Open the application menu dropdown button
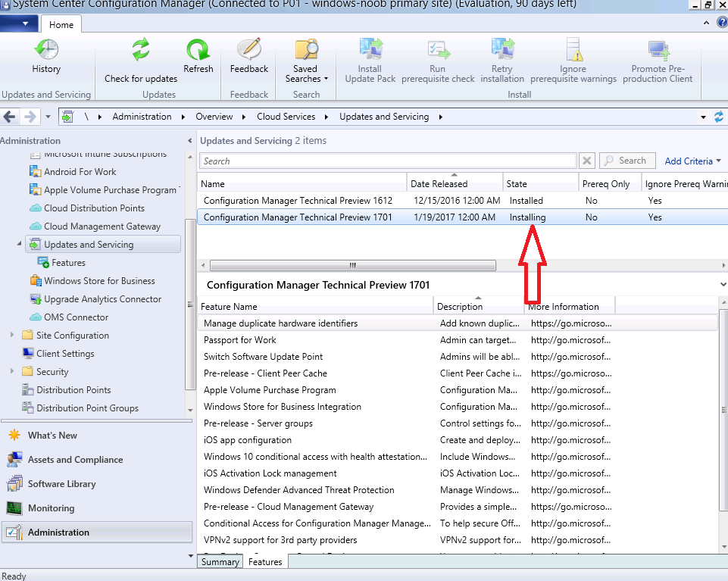The width and height of the screenshot is (728, 581). pyautogui.click(x=19, y=23)
